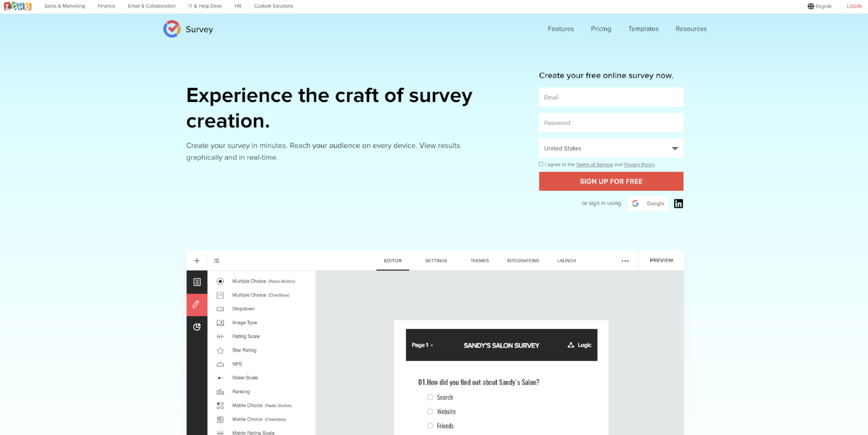
Task: Click the list icon beside plus button
Action: [216, 261]
